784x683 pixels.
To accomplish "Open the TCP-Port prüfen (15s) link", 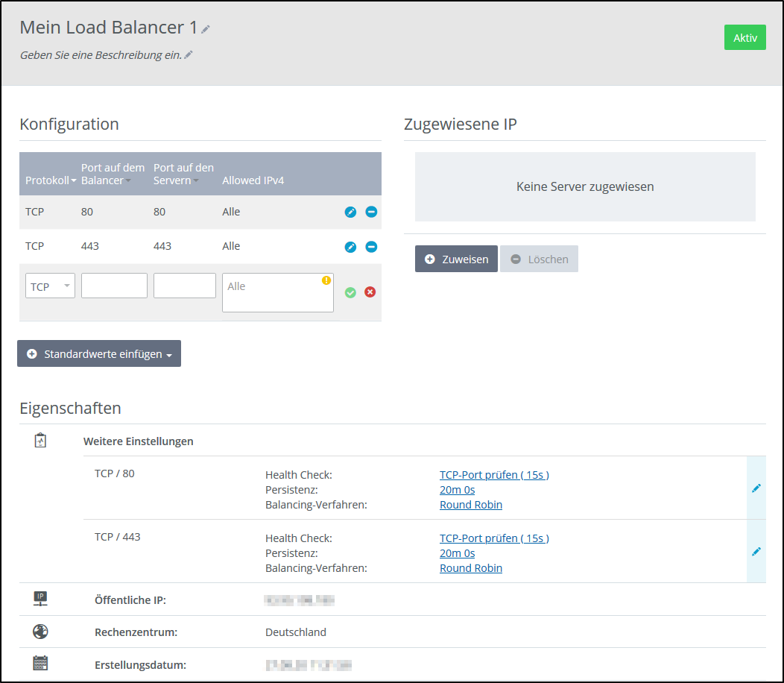I will (494, 474).
